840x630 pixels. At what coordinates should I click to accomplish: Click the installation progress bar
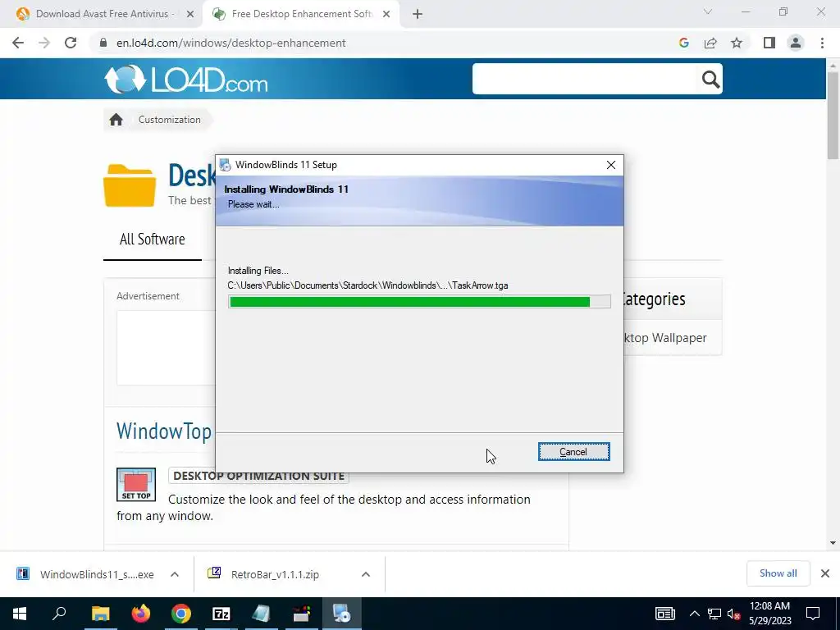pyautogui.click(x=419, y=302)
